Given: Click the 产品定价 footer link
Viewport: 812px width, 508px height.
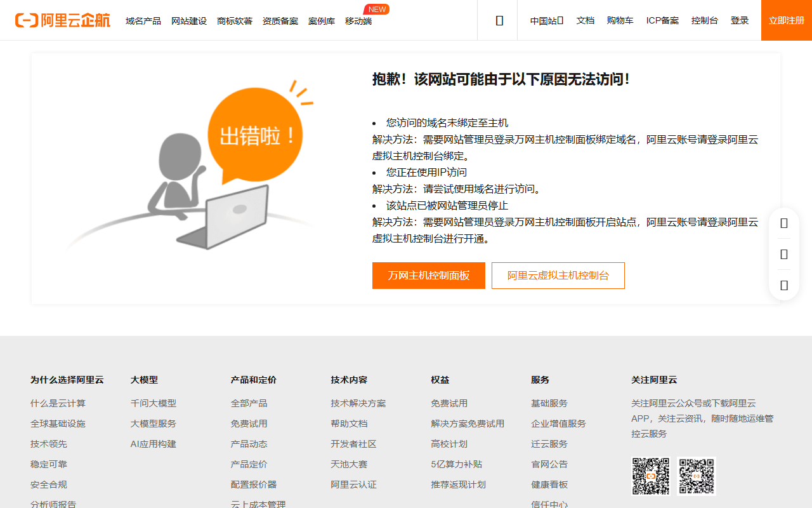Looking at the screenshot, I should (x=249, y=464).
